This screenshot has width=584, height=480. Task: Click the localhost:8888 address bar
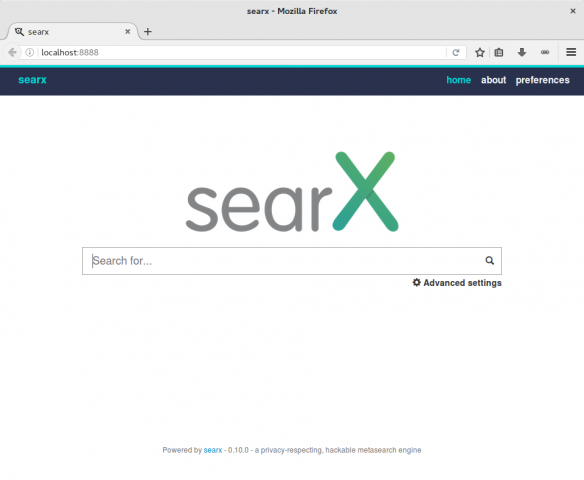242,53
